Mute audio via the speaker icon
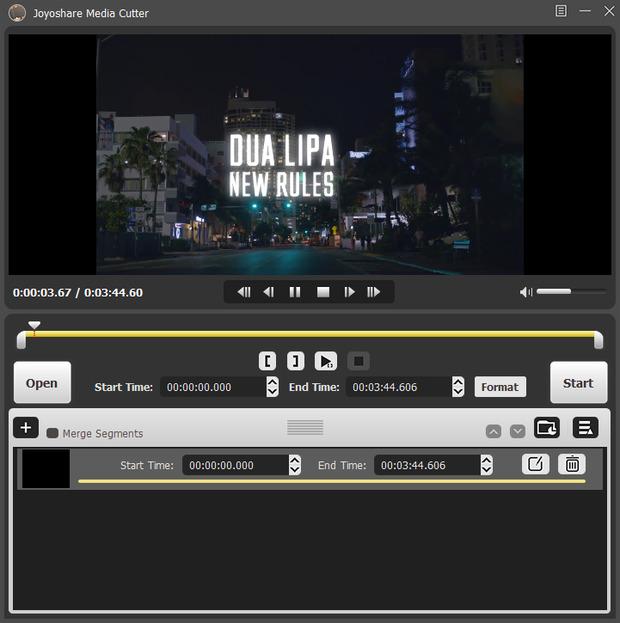 526,292
